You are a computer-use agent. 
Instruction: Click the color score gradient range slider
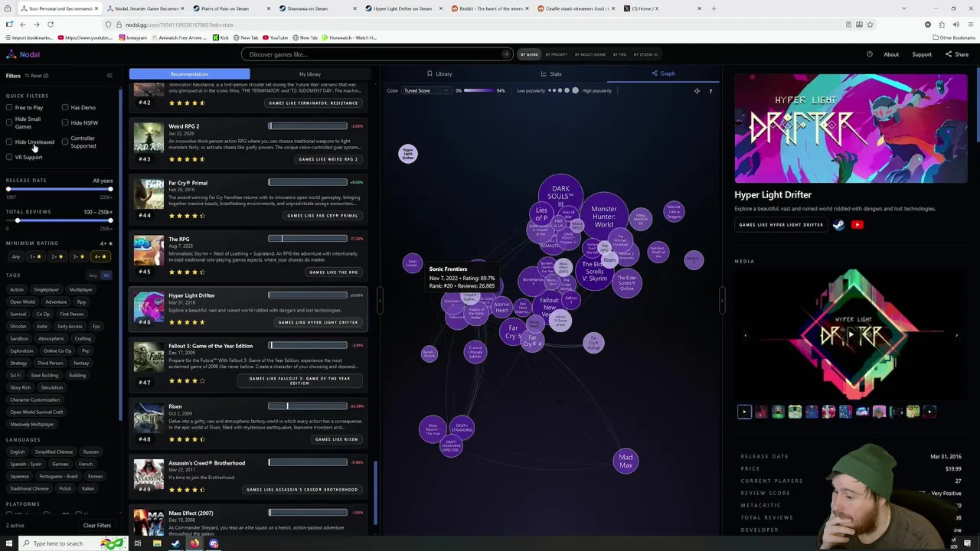[479, 91]
